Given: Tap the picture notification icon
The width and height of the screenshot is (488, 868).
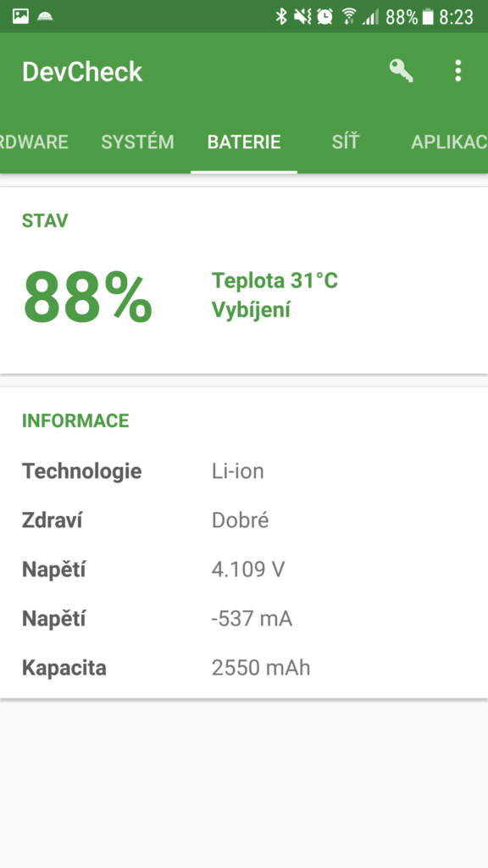Looking at the screenshot, I should pos(20,16).
